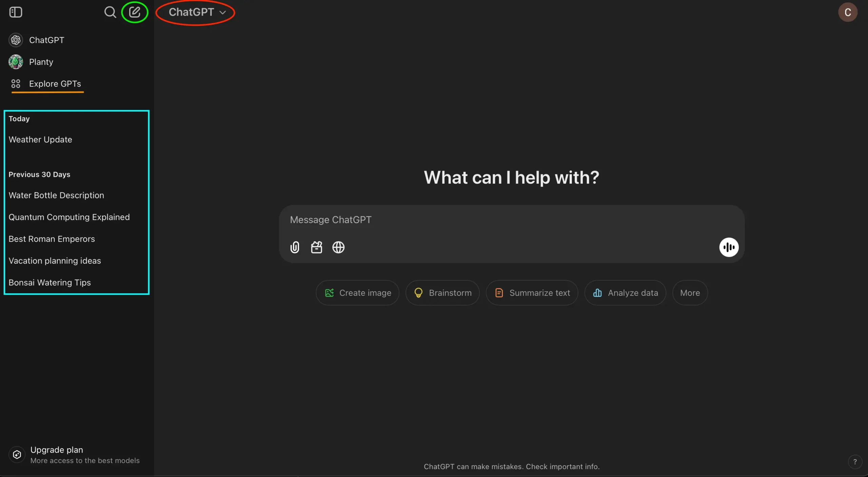
Task: Open the ChatGPT model selector dropdown
Action: pos(197,12)
